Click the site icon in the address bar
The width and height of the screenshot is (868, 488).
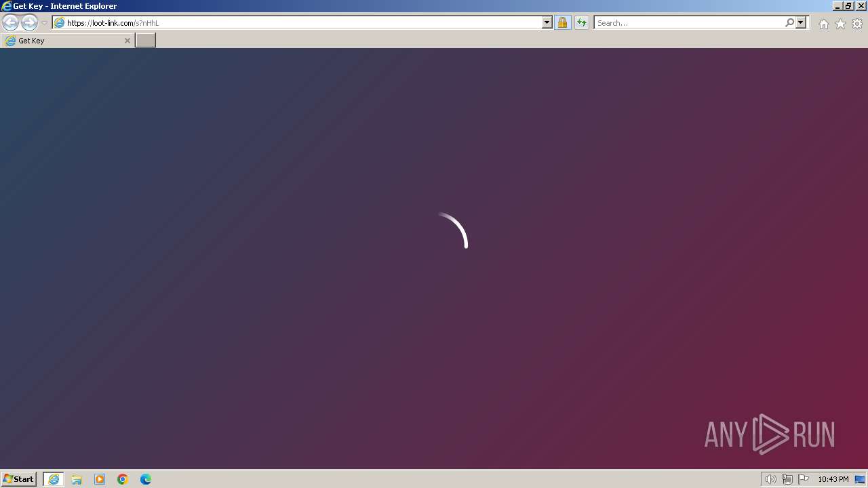coord(59,22)
